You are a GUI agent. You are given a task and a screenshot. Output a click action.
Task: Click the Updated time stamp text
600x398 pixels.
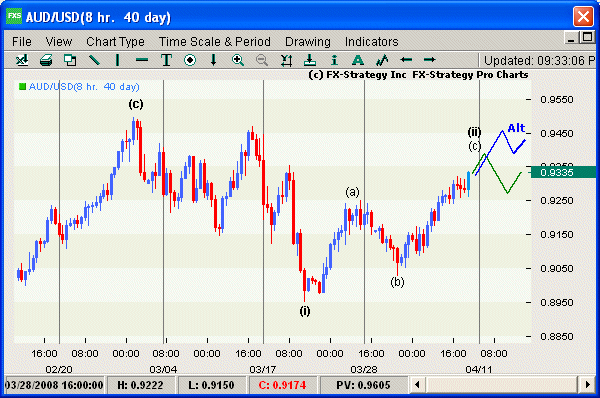pos(539,60)
